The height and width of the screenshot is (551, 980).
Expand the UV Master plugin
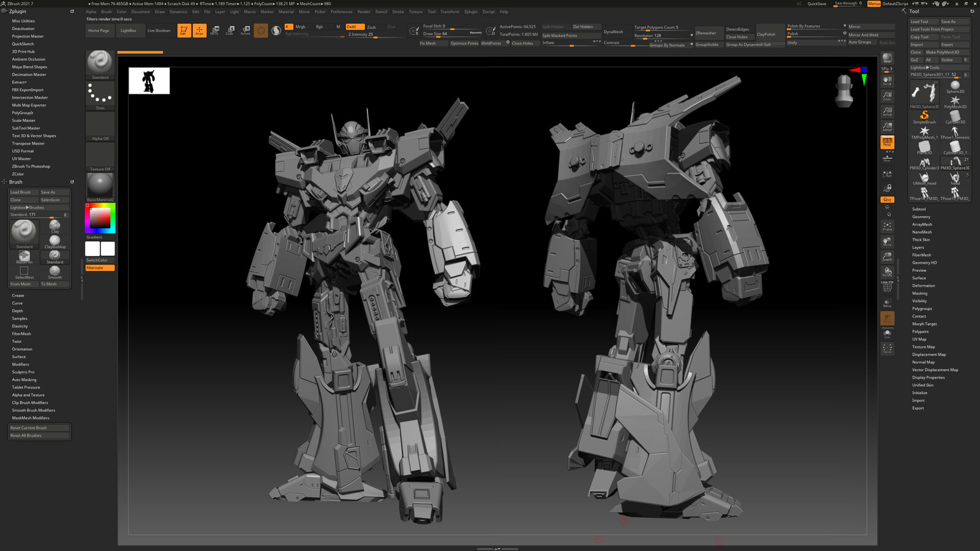pos(21,159)
